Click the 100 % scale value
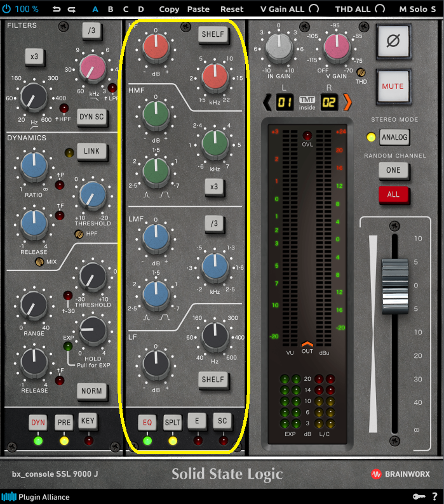 [27, 9]
